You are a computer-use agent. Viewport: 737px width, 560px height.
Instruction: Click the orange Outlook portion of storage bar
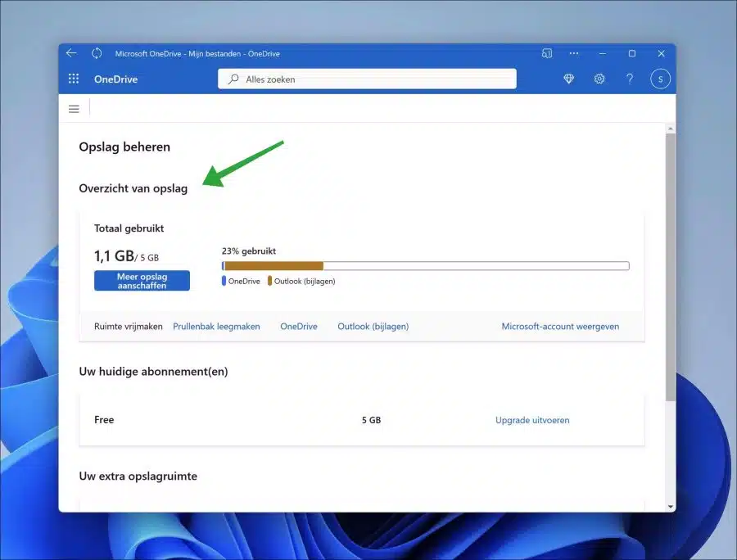click(274, 266)
